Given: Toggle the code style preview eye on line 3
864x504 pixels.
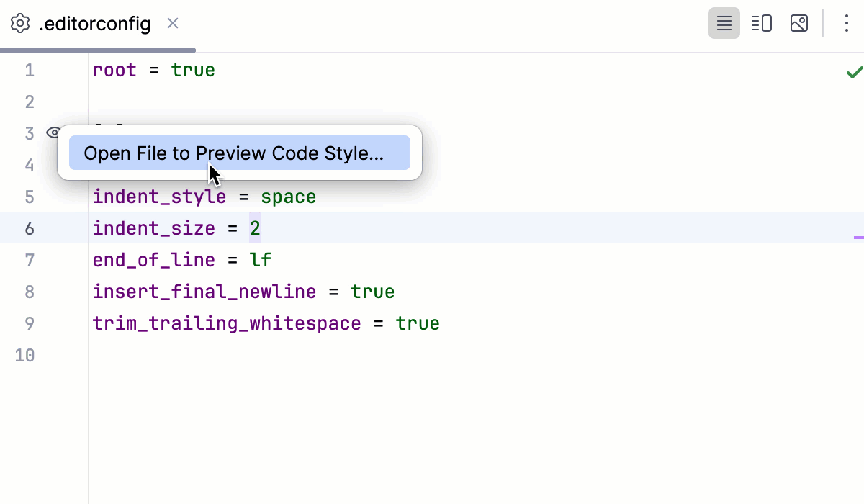Looking at the screenshot, I should coord(51,132).
